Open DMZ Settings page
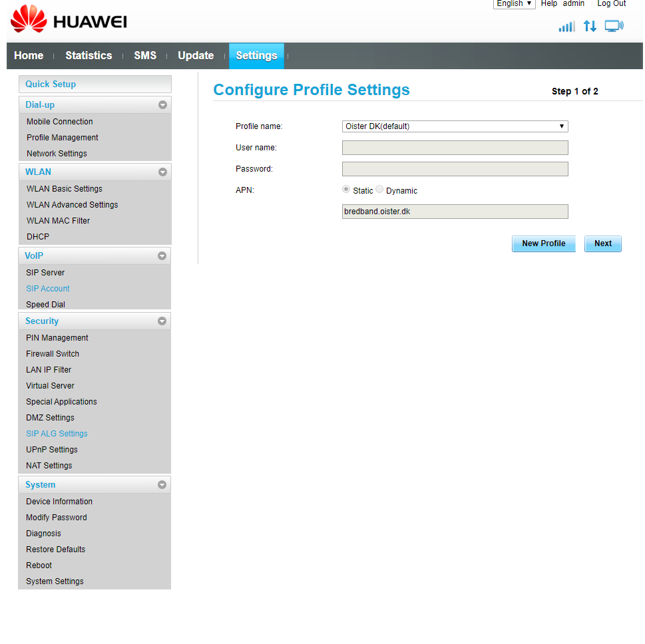The width and height of the screenshot is (645, 644). pyautogui.click(x=50, y=418)
